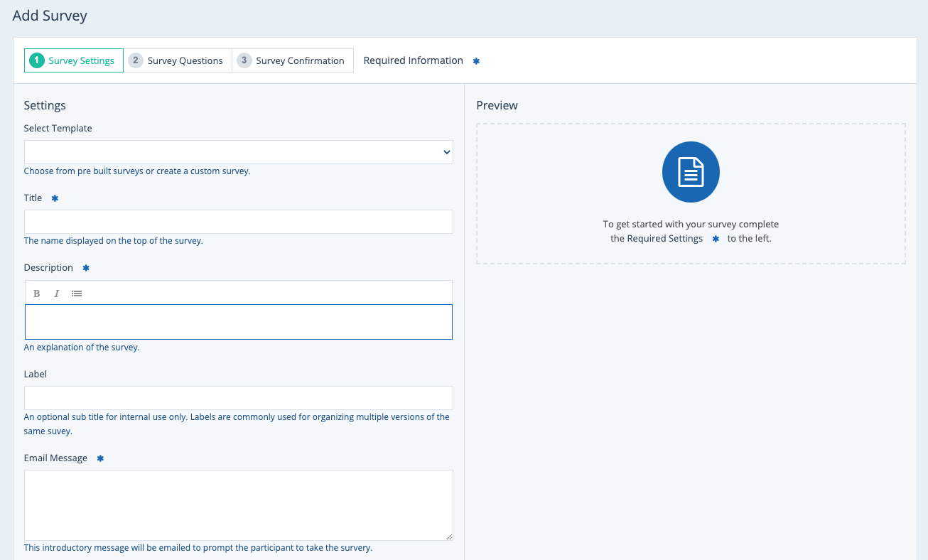The image size is (928, 560).
Task: Click the step 3 numbered circle icon
Action: point(244,60)
